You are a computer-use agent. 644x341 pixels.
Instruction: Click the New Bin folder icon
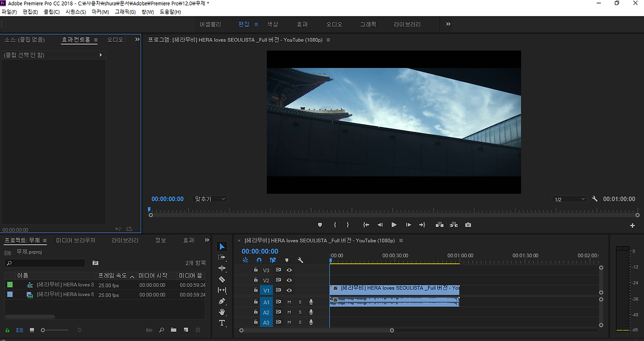click(174, 329)
